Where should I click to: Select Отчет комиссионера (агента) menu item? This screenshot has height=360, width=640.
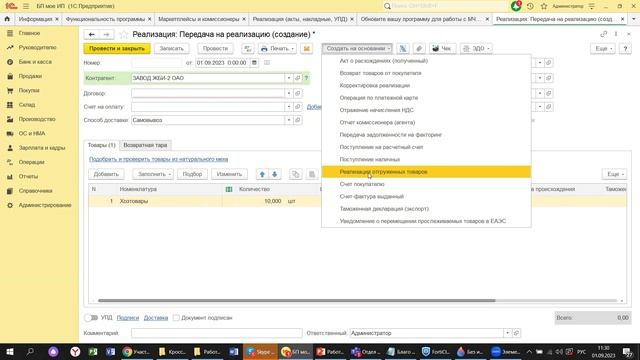coord(426,122)
